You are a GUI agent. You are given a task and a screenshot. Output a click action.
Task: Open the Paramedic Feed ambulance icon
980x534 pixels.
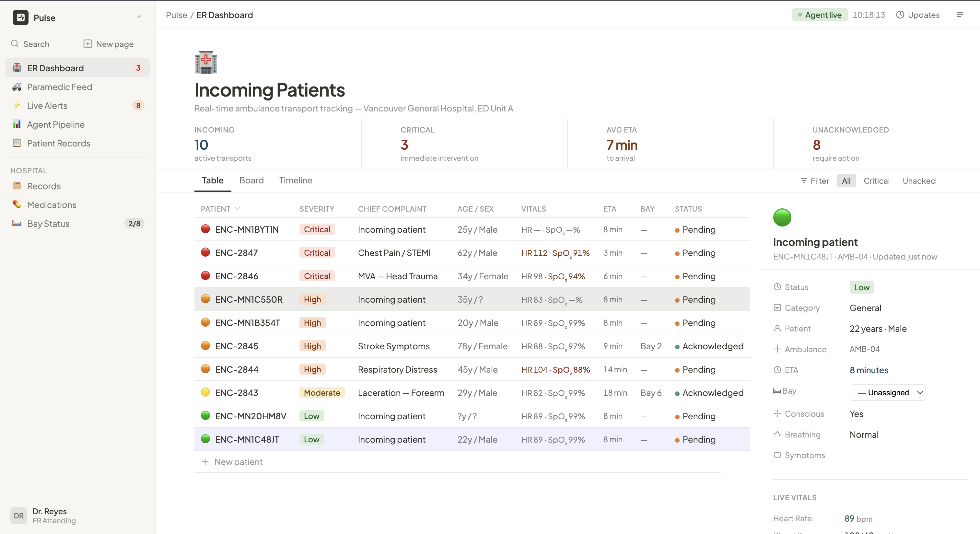tap(17, 87)
